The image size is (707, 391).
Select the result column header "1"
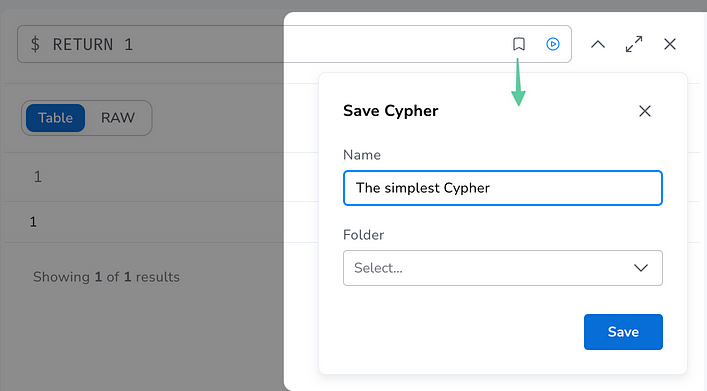coord(38,177)
